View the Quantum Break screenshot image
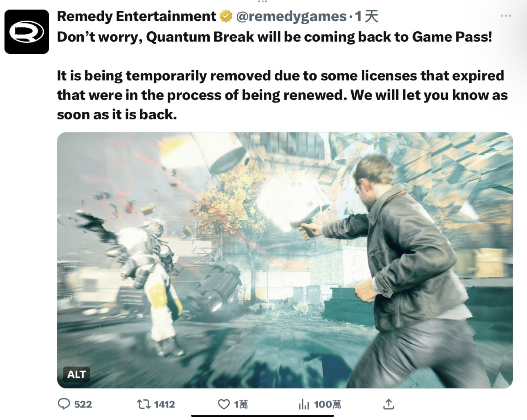 click(x=285, y=260)
